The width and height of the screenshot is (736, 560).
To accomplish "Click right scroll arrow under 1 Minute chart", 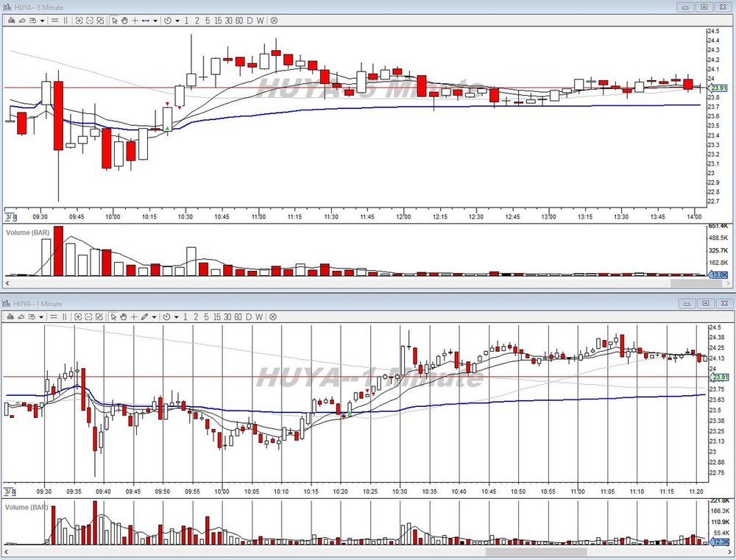I will coord(729,552).
